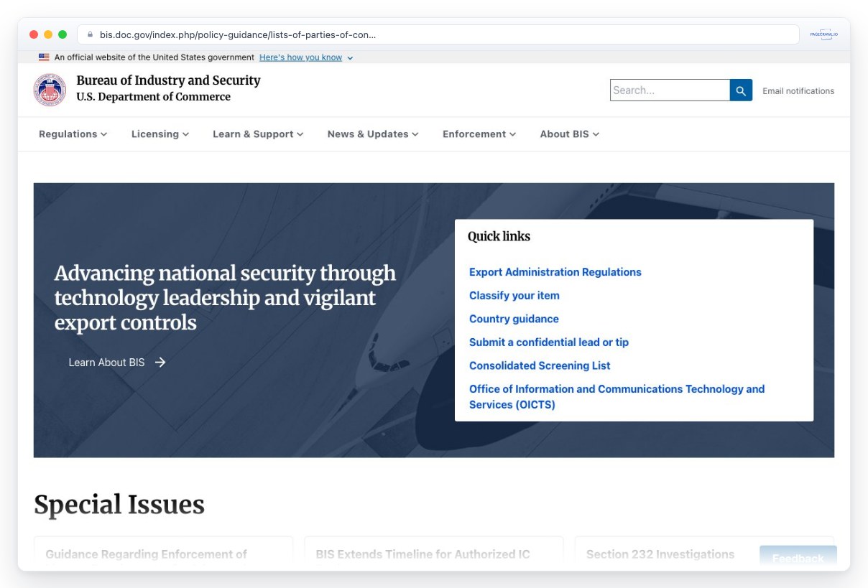
Task: Click the Bureau of Industry and Security title
Action: tap(168, 80)
